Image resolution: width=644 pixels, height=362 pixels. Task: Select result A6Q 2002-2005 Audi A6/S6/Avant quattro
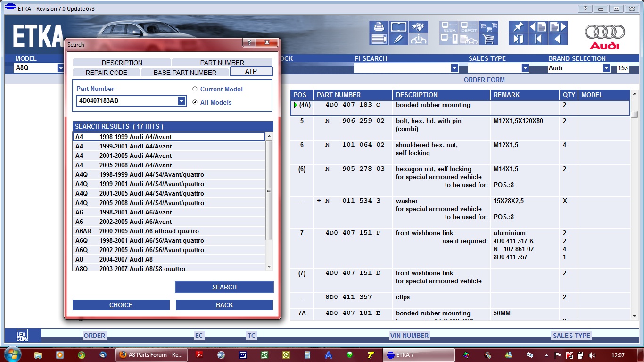tap(169, 250)
